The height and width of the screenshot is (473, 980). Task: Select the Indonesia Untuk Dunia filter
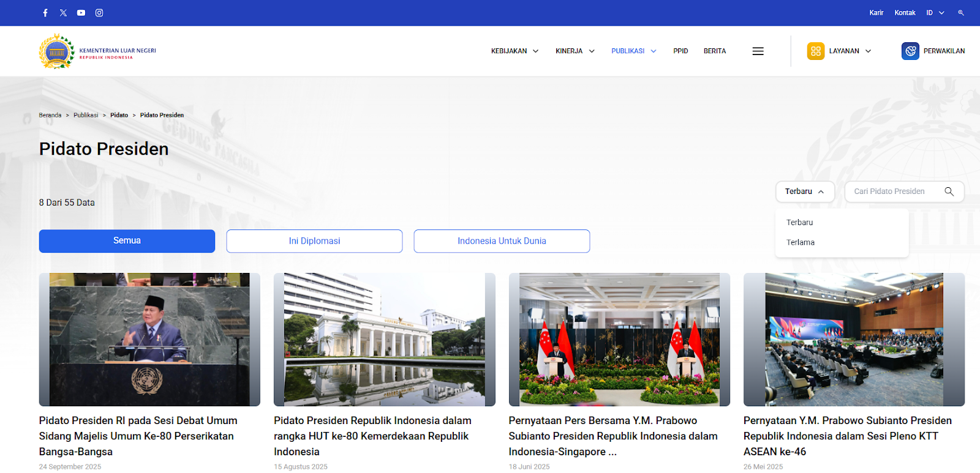[502, 241]
